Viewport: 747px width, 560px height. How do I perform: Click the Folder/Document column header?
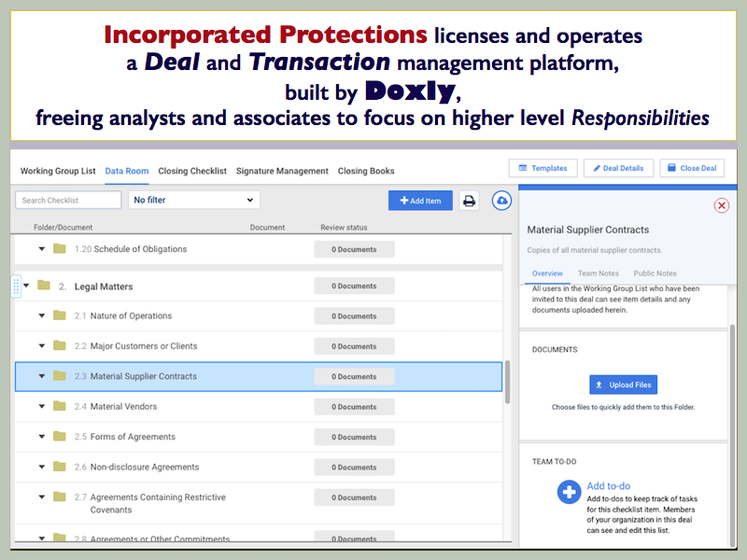click(x=63, y=228)
